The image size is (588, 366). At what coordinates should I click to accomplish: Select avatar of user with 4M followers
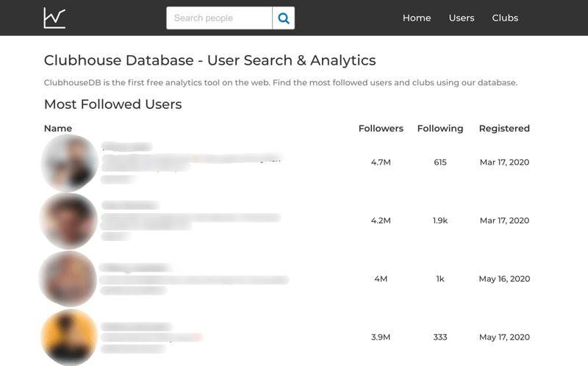point(68,279)
